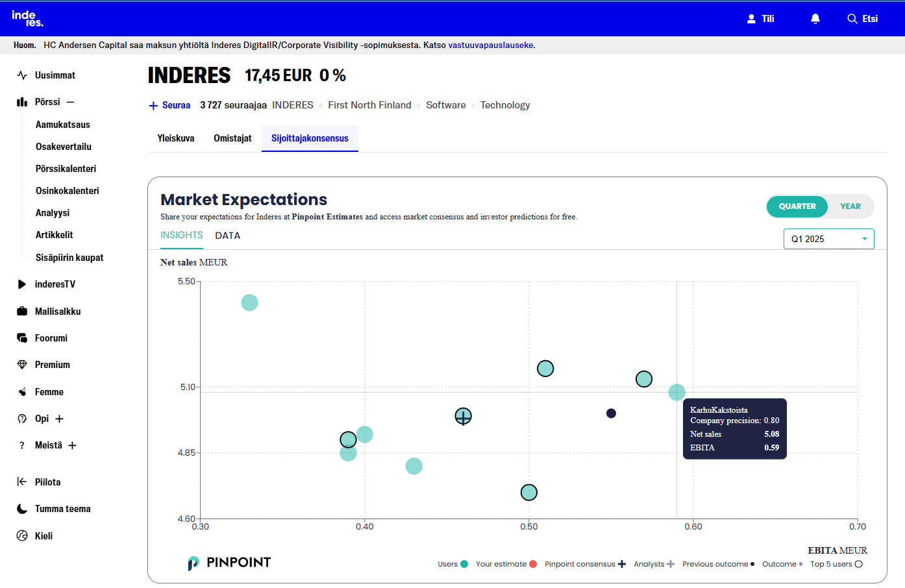The image size is (905, 588).
Task: Open the Tili account icon
Action: click(x=751, y=19)
